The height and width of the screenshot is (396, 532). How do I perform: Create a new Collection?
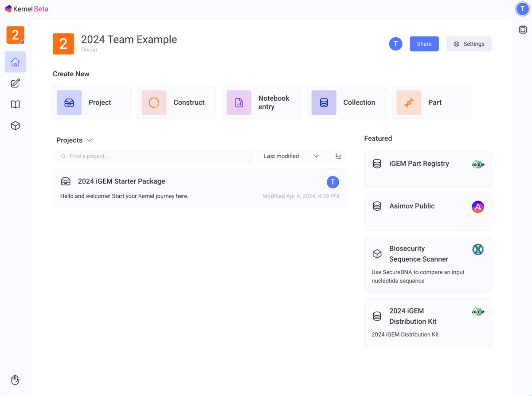(x=347, y=102)
